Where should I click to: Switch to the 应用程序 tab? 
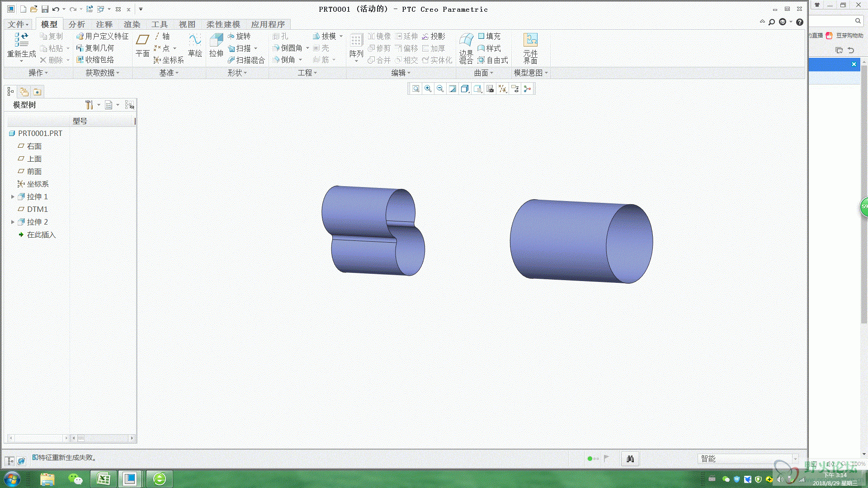click(268, 24)
